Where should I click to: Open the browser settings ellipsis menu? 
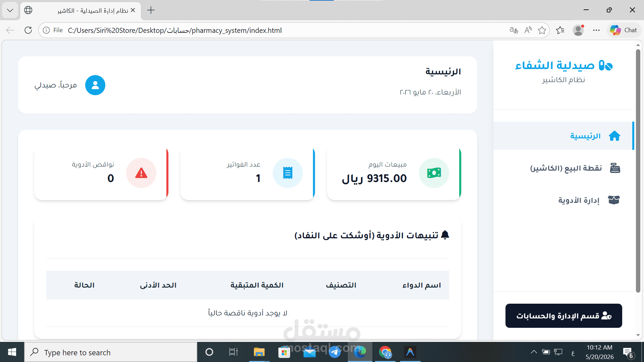[x=596, y=30]
